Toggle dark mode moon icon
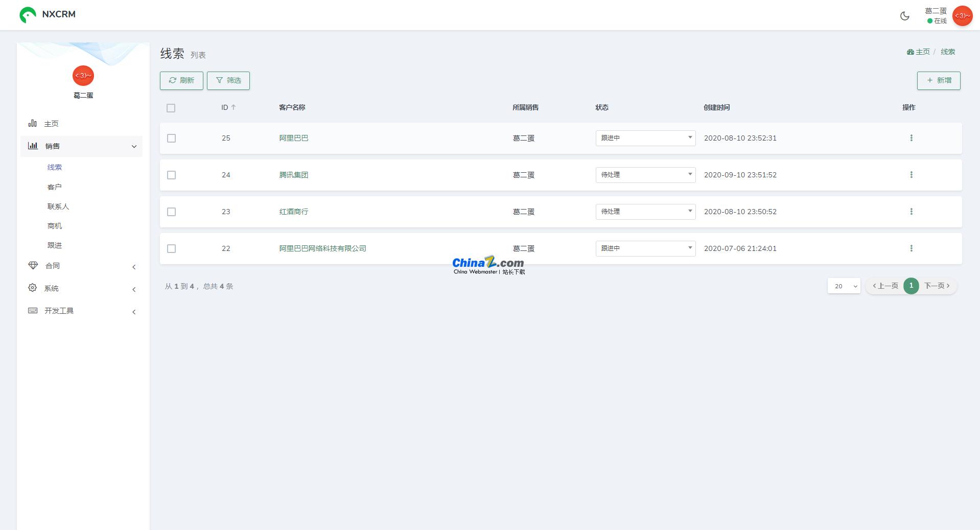Image resolution: width=980 pixels, height=530 pixels. tap(904, 16)
